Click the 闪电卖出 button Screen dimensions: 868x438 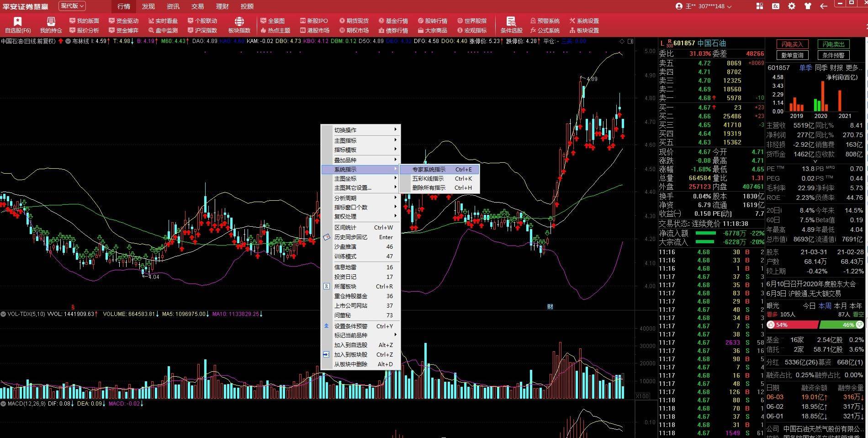point(833,44)
